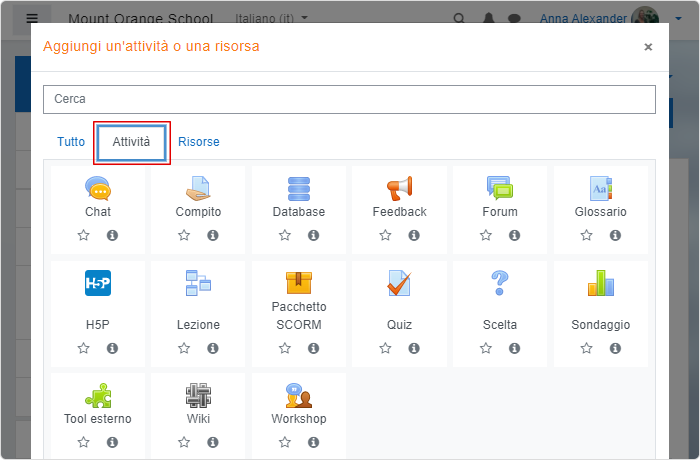Toggle the star for Feedback

(385, 235)
